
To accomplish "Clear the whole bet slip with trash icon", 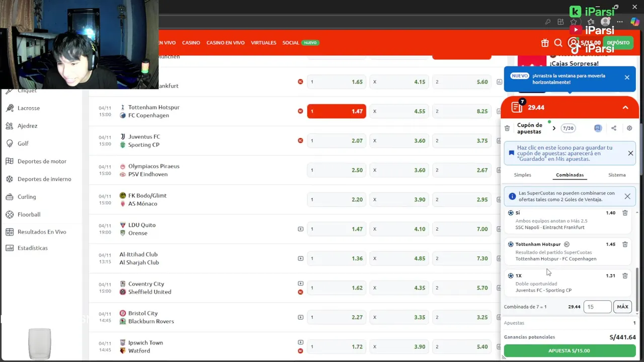I will (507, 128).
